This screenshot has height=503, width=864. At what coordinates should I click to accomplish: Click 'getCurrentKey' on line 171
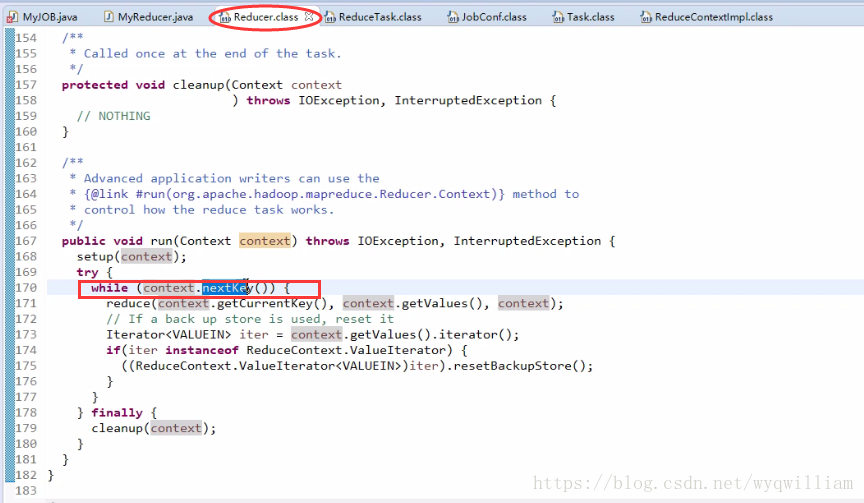[265, 304]
